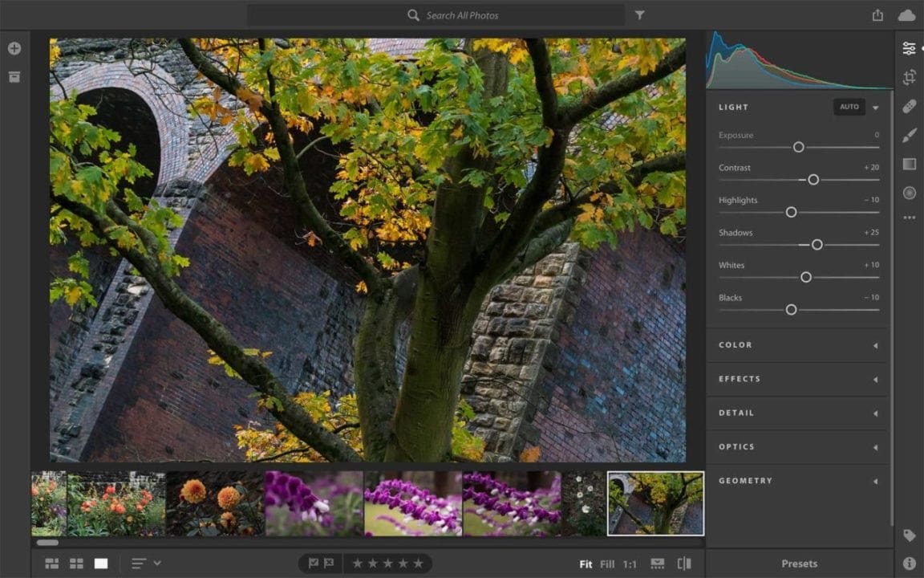Viewport: 924px width, 578px height.
Task: Open the Add Photos plus icon
Action: click(x=14, y=48)
